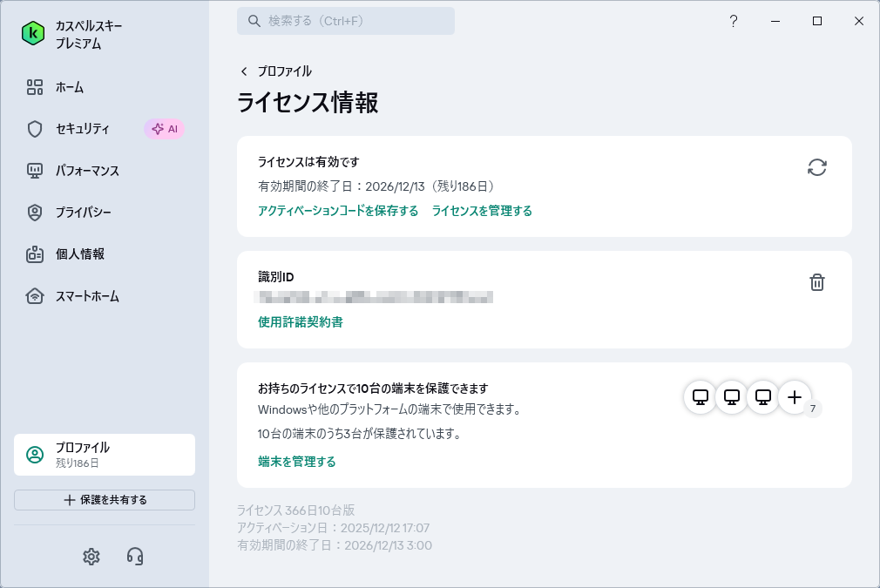Focus the 検索する search field
This screenshot has width=880, height=588.
346,21
